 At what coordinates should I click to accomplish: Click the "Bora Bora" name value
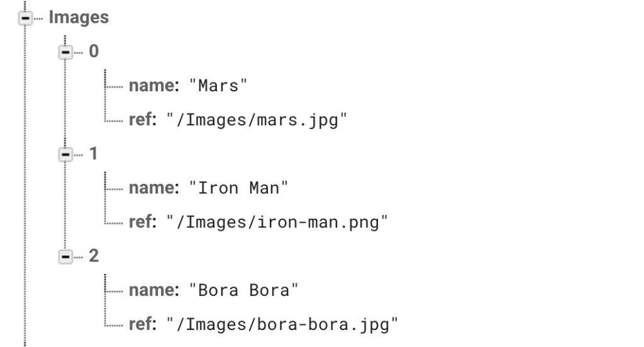[243, 291]
